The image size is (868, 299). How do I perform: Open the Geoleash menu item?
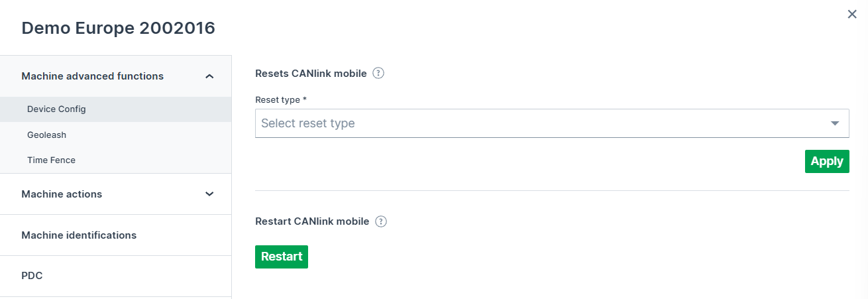click(x=46, y=135)
